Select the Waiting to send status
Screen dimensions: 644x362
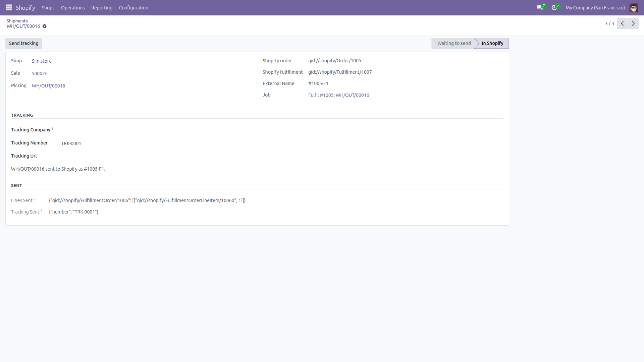click(x=454, y=43)
